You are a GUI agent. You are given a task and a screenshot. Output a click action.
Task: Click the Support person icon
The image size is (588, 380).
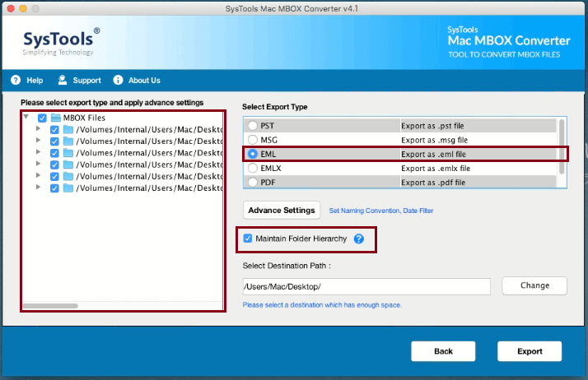(63, 80)
